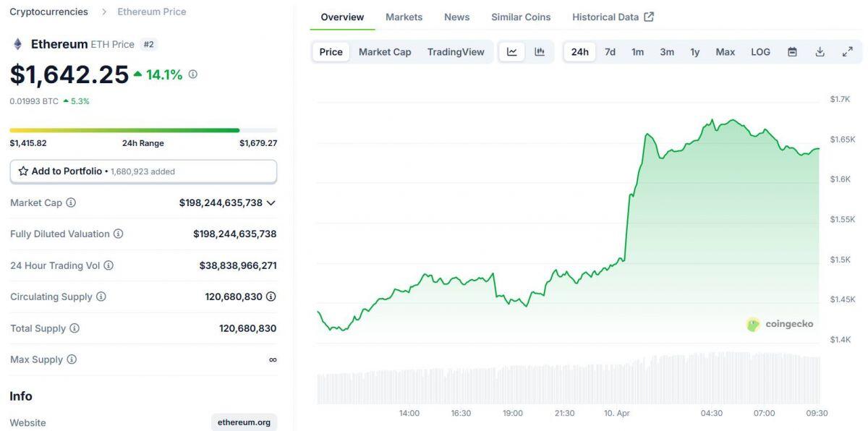Select the Price chart mode
The height and width of the screenshot is (431, 868).
point(331,52)
